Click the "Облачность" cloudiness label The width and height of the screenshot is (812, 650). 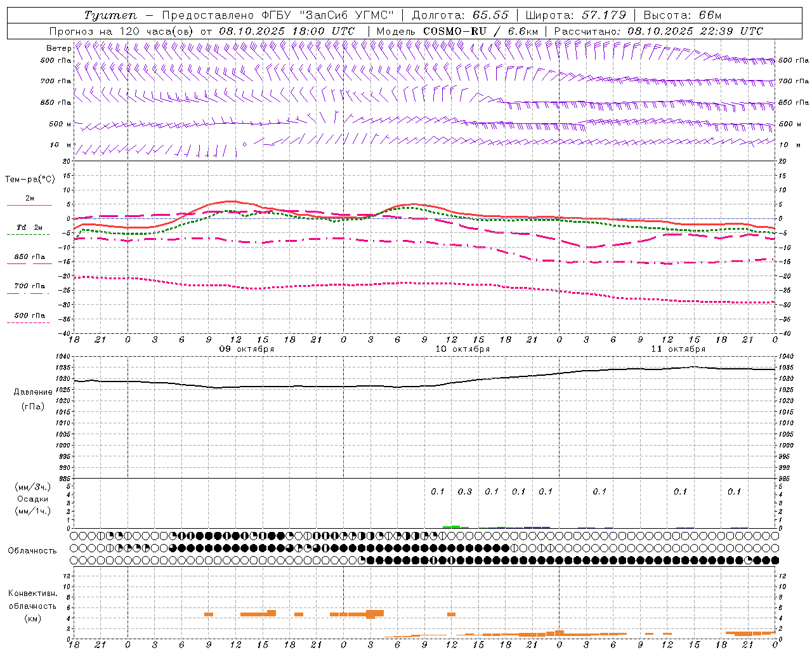[32, 551]
